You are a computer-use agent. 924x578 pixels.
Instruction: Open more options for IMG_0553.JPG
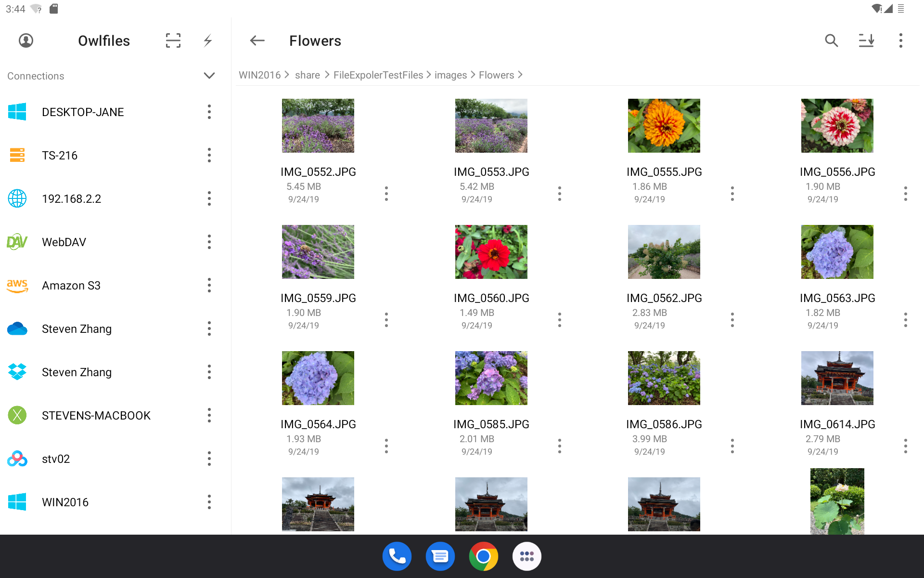[x=560, y=194]
